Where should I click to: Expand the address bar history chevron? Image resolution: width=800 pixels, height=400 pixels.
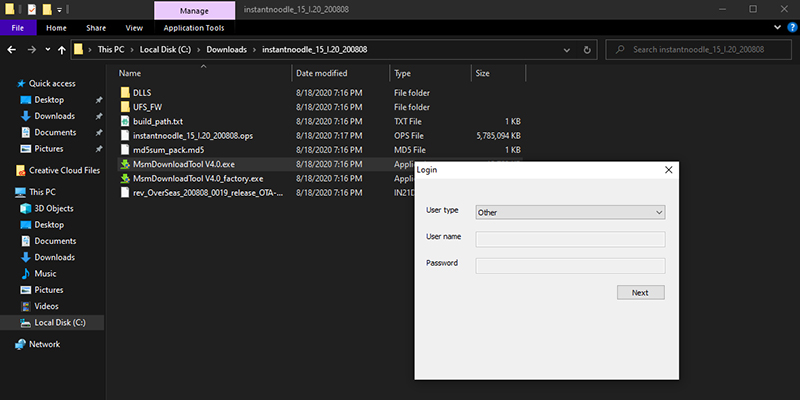click(567, 50)
